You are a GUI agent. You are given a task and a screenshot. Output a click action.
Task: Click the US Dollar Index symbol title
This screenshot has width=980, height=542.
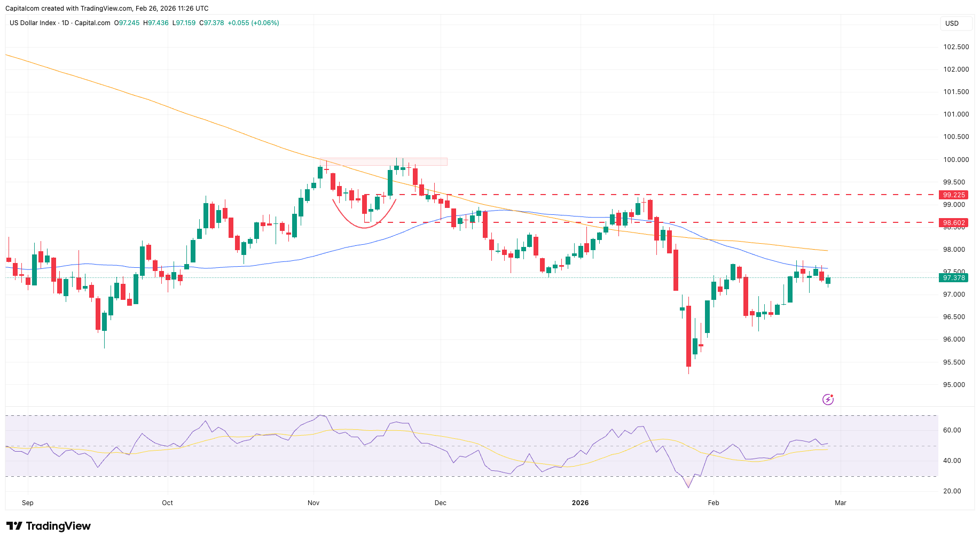(x=33, y=23)
